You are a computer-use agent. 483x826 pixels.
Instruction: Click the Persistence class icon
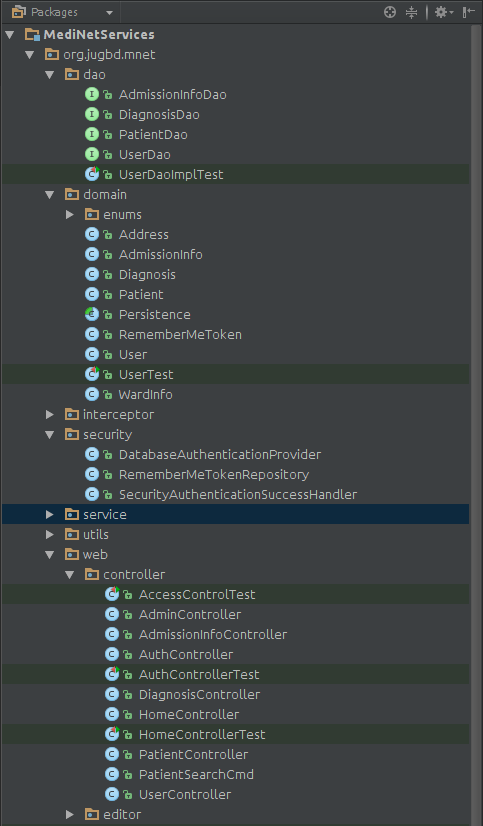tap(92, 314)
